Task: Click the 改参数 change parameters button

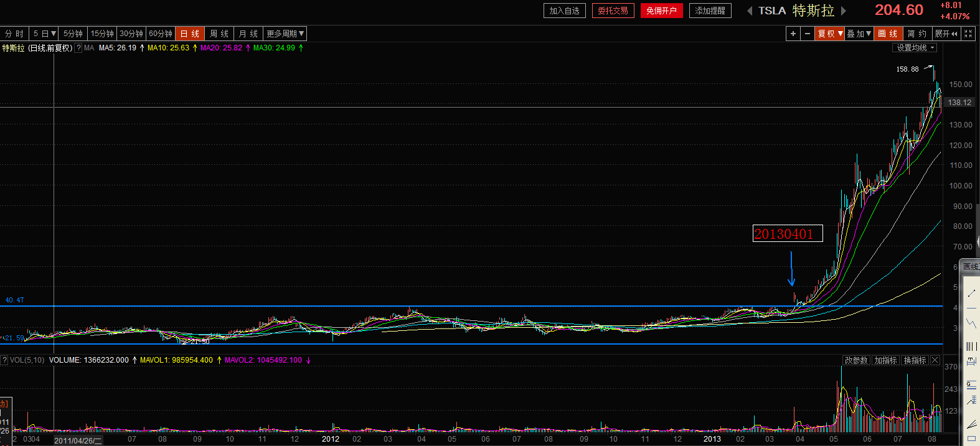Action: point(856,360)
